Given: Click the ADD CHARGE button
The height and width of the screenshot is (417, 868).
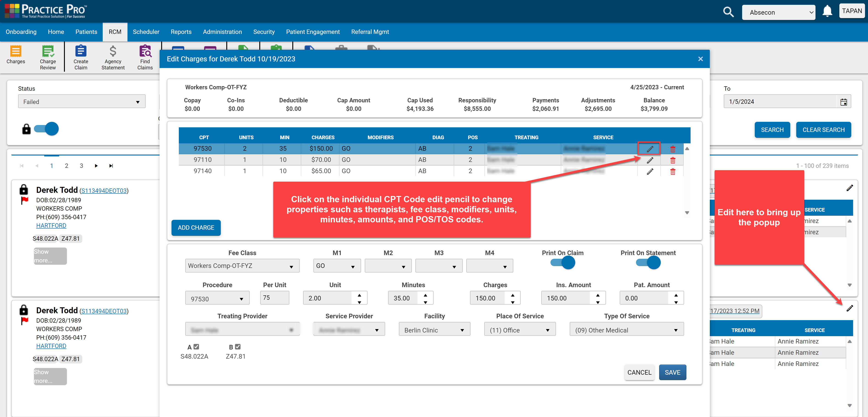Looking at the screenshot, I should (196, 228).
